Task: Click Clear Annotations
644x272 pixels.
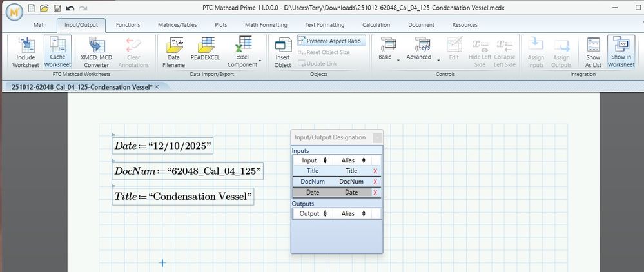Action: coord(133,52)
